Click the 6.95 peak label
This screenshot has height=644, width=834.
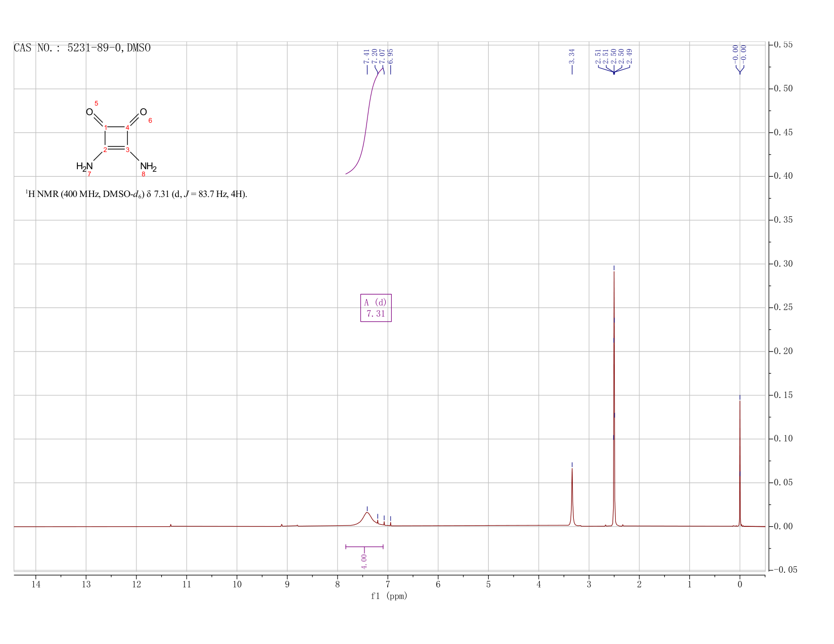click(390, 56)
